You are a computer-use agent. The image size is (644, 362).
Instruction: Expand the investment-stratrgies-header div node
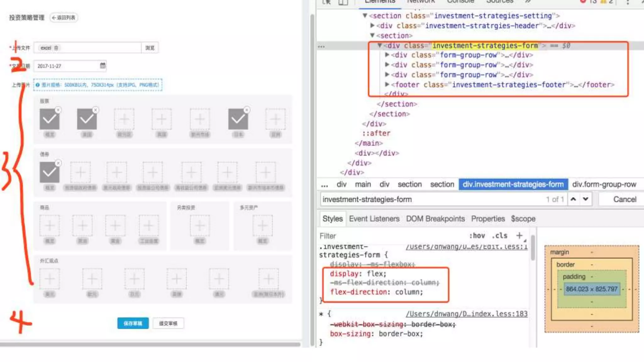click(x=372, y=25)
